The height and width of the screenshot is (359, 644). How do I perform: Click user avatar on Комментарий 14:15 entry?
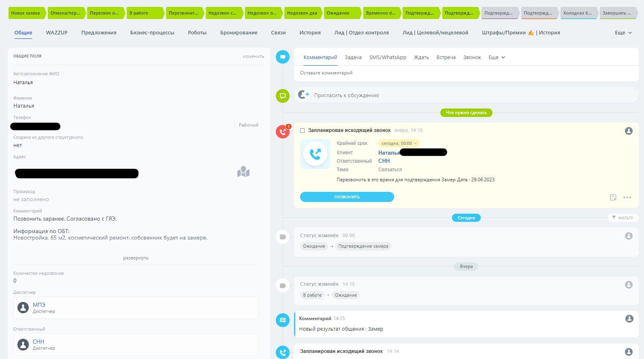click(x=629, y=319)
